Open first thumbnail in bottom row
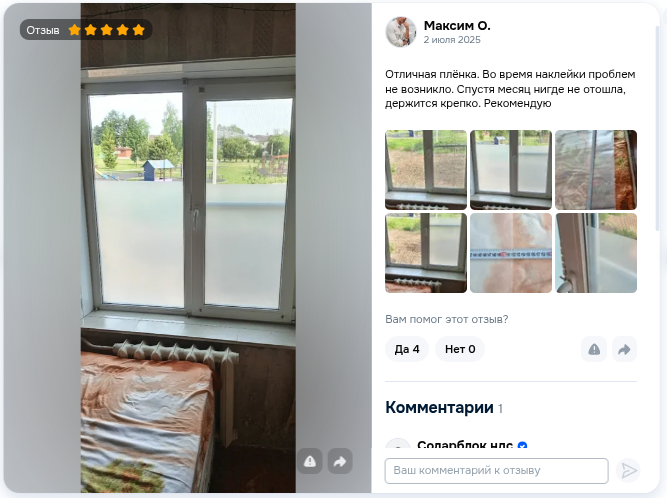The image size is (667, 498). pos(426,253)
